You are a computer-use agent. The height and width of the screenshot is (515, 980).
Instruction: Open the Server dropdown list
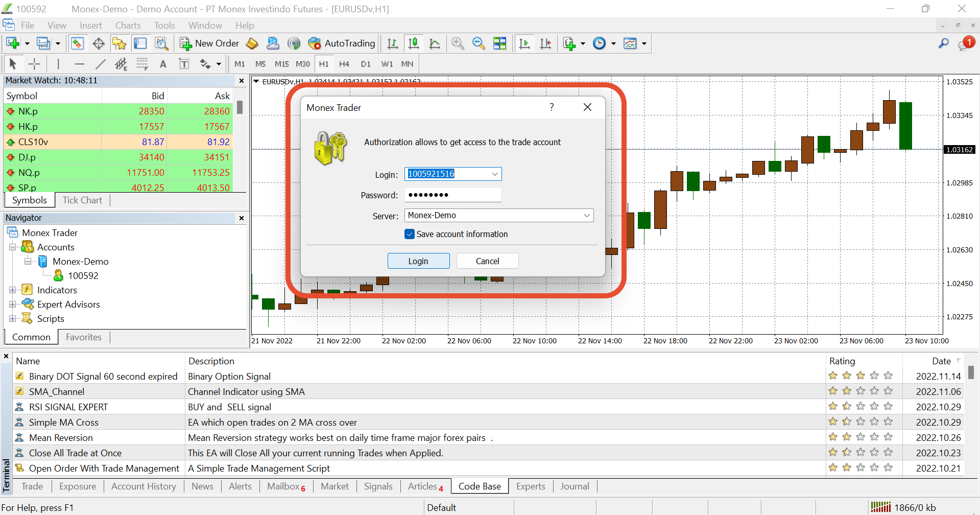pos(586,216)
